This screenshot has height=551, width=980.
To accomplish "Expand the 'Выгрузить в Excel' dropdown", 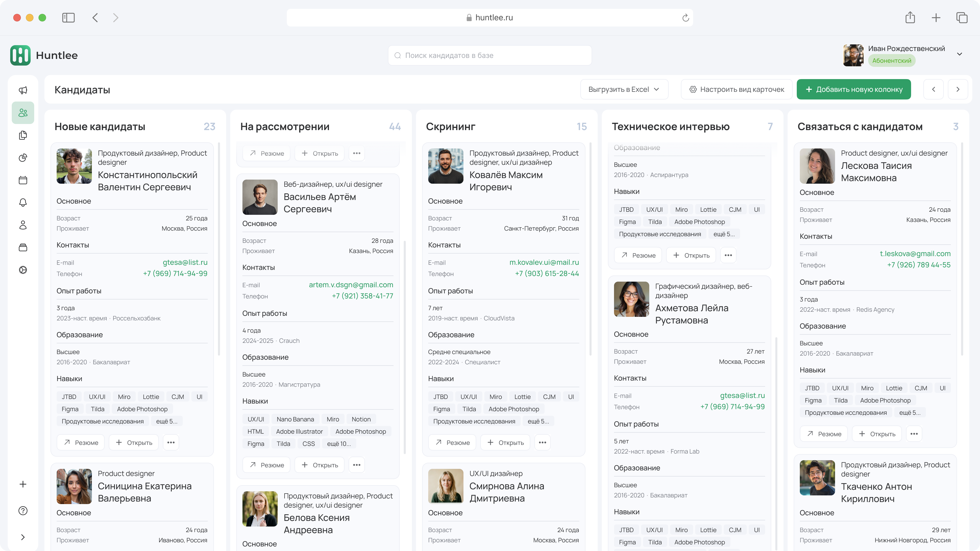I will point(624,89).
